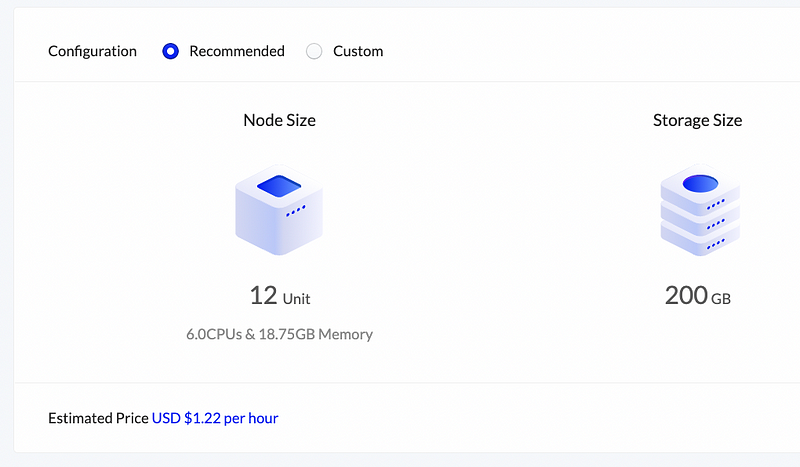Click the Node Size heading

click(x=279, y=120)
